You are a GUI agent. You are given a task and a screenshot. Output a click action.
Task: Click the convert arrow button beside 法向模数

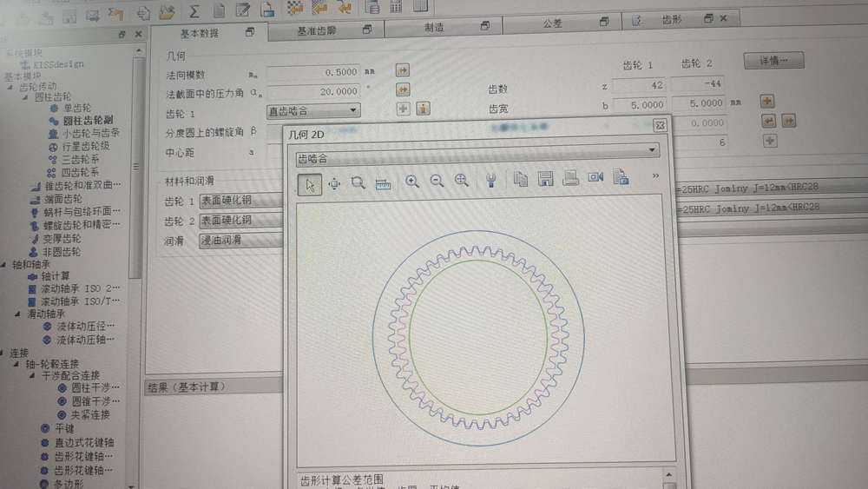[403, 70]
